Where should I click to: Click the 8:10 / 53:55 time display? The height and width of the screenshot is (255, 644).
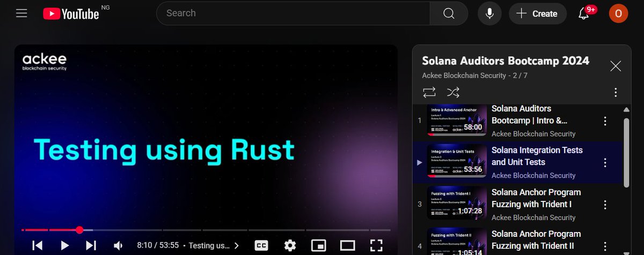(x=158, y=246)
